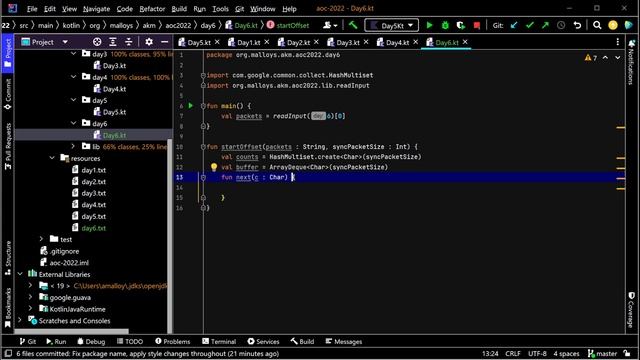Collapse the resources folder
640x360 pixels.
pyautogui.click(x=52, y=158)
